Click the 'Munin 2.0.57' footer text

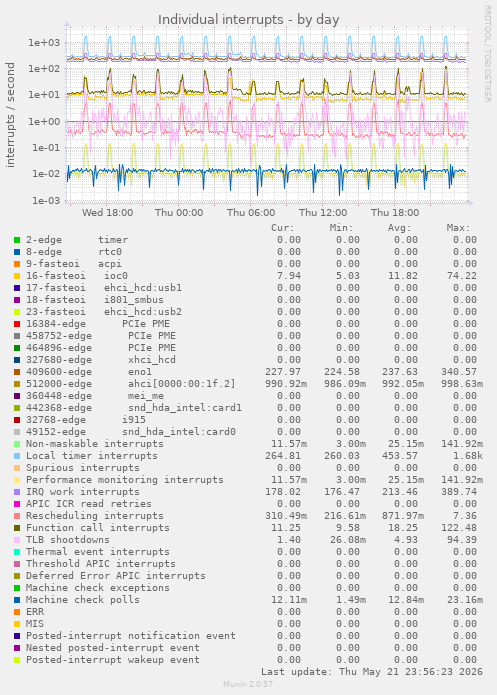[x=248, y=684]
